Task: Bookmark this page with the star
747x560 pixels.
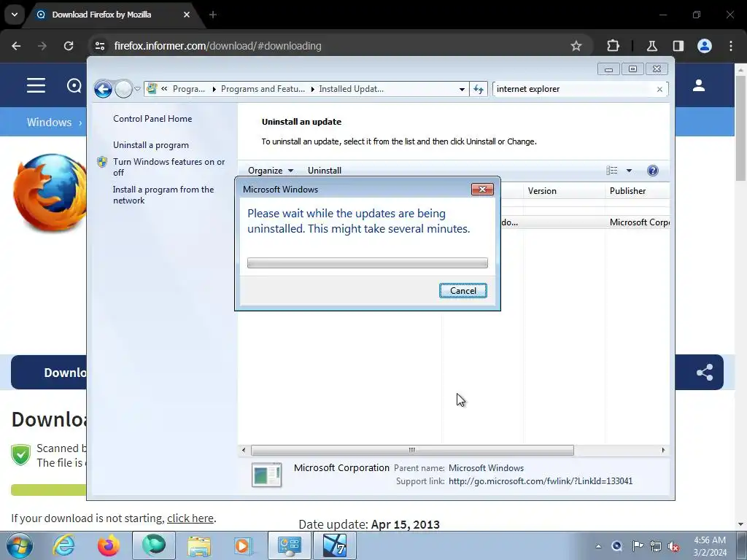Action: click(576, 46)
